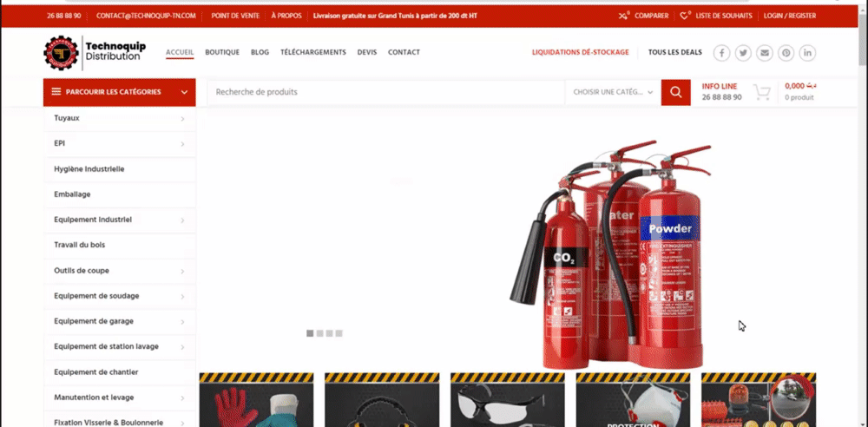The height and width of the screenshot is (427, 868).
Task: Click the email envelope social icon
Action: point(765,53)
